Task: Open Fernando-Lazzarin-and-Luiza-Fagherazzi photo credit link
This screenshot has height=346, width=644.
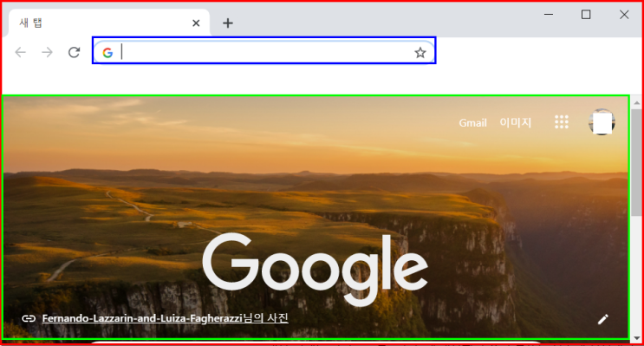Action: 165,318
